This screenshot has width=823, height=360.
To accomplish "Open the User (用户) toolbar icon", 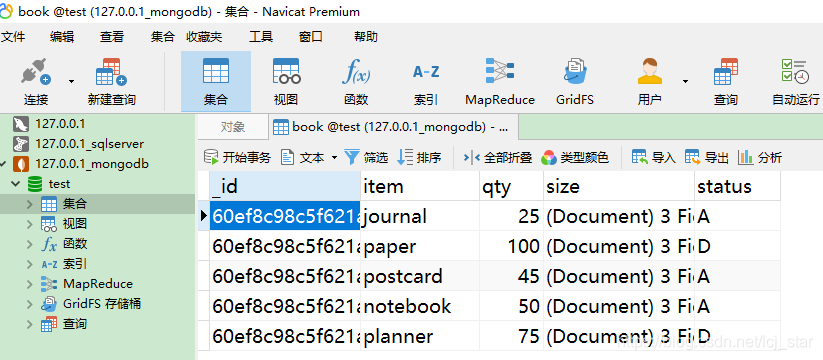I will pos(650,71).
